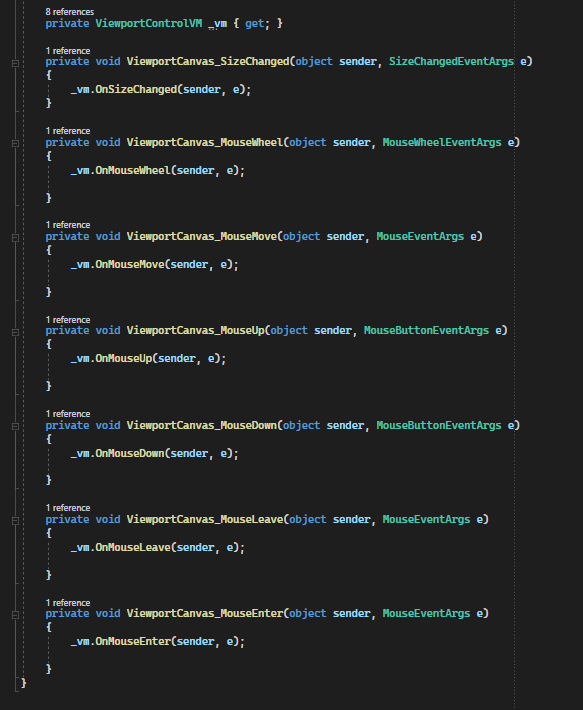
Task: Collapse the ViewportCanvas_MouseUp method
Action: click(15, 332)
